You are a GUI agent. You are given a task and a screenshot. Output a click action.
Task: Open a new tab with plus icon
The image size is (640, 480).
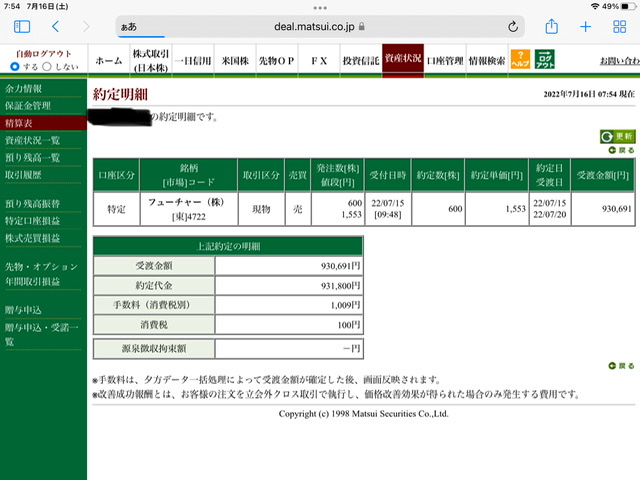[x=586, y=27]
